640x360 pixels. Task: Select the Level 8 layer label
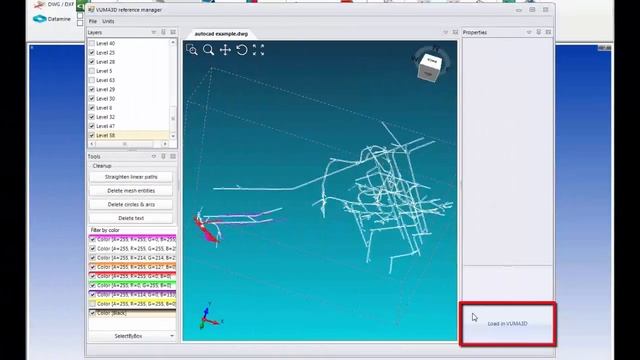click(104, 108)
